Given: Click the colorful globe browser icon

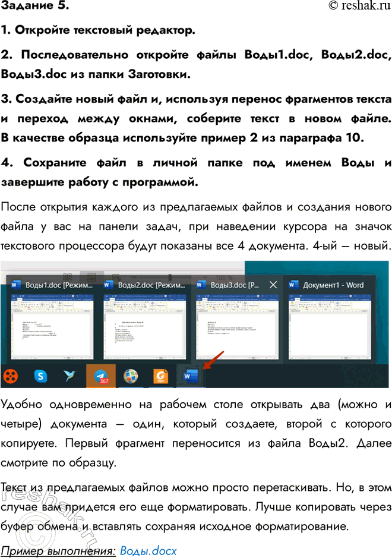Looking at the screenshot, I should (x=130, y=376).
